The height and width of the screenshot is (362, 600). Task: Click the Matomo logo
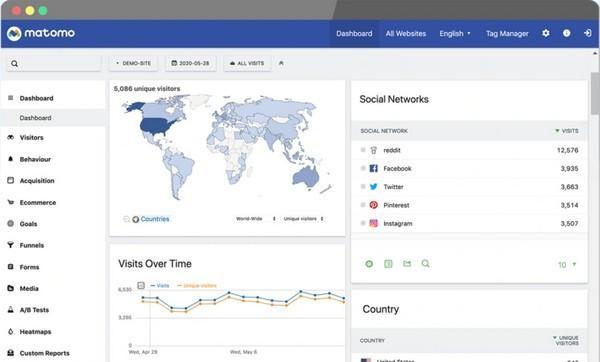(x=41, y=33)
